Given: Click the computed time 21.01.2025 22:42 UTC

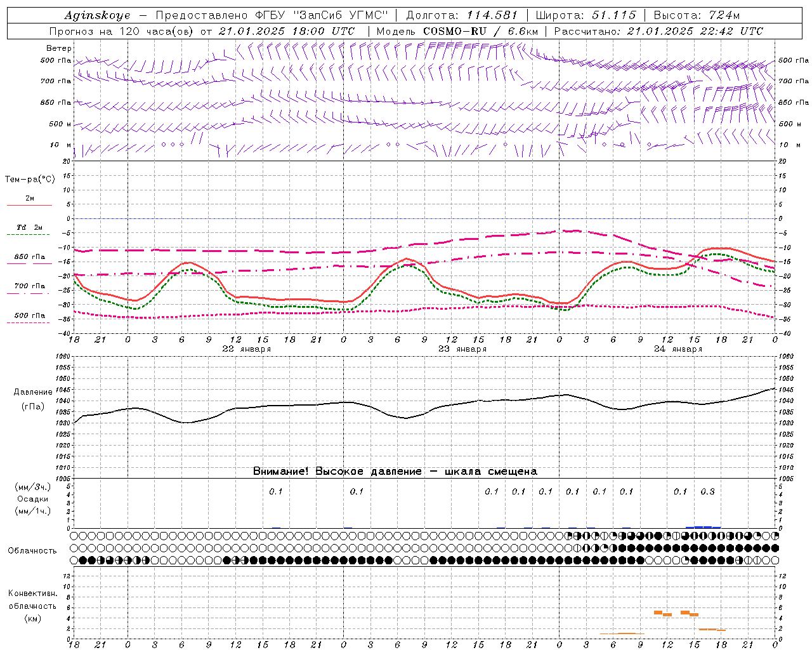Looking at the screenshot, I should click(x=695, y=31).
